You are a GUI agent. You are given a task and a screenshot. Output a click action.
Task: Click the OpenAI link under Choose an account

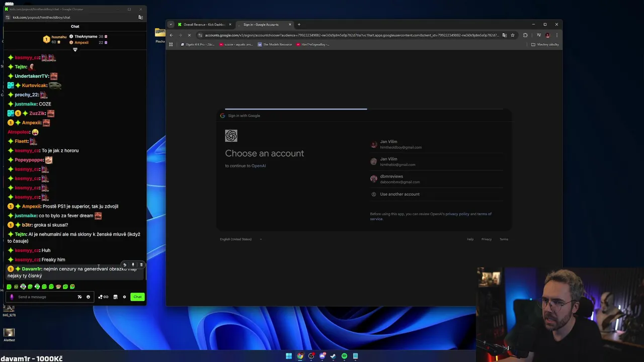click(x=259, y=166)
